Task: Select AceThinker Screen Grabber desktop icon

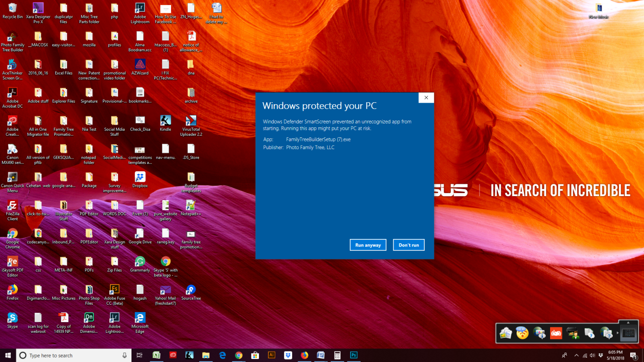Action: (12, 70)
